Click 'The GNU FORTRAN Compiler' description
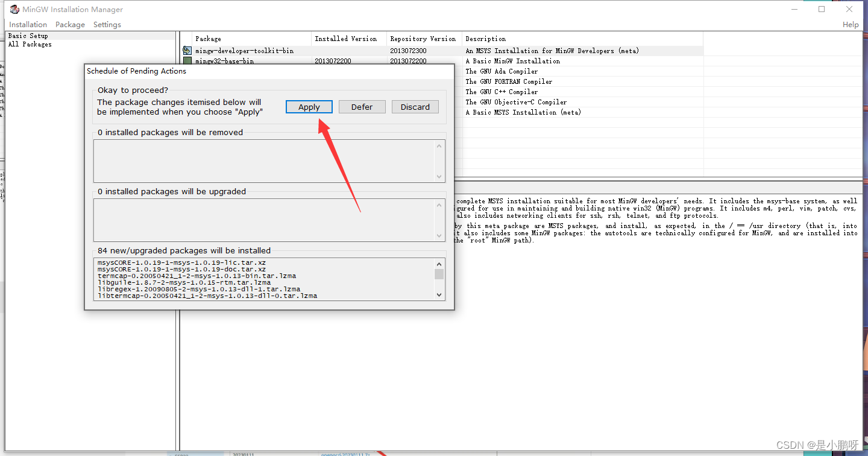 click(x=509, y=81)
